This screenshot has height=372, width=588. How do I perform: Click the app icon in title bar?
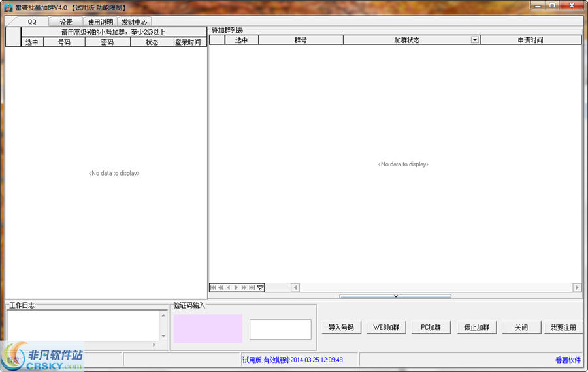[x=8, y=7]
